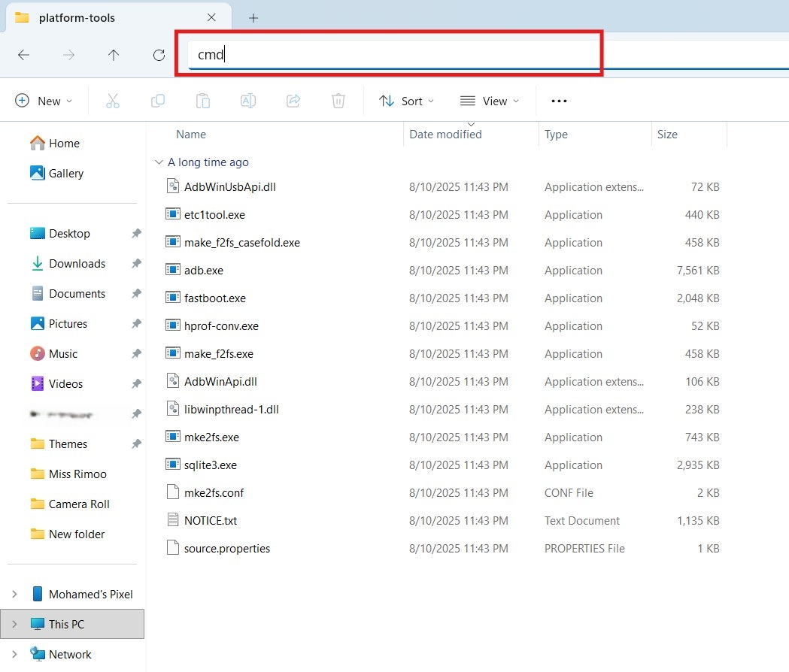Open Downloads in the sidebar

[x=77, y=264]
